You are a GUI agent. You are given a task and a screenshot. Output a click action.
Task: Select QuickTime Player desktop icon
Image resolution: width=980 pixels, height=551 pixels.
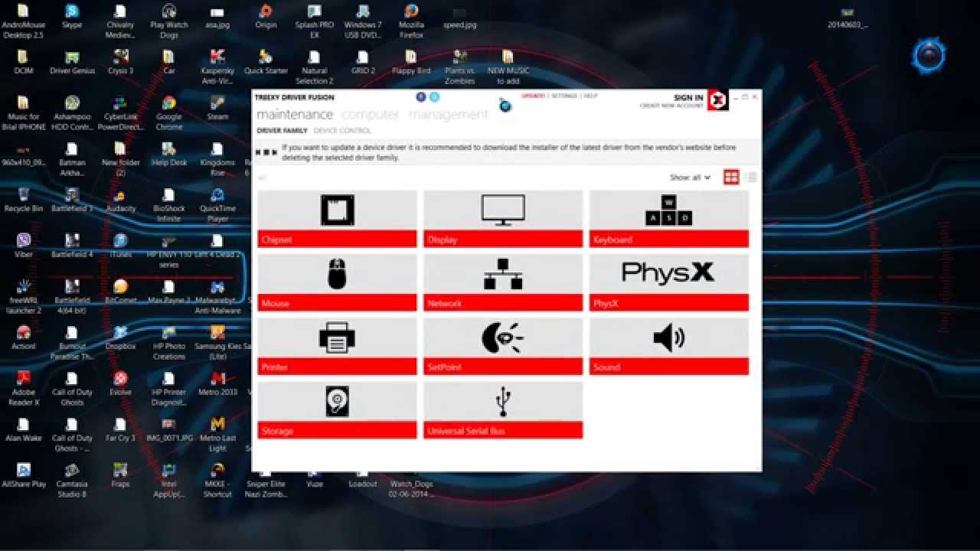[x=217, y=204]
